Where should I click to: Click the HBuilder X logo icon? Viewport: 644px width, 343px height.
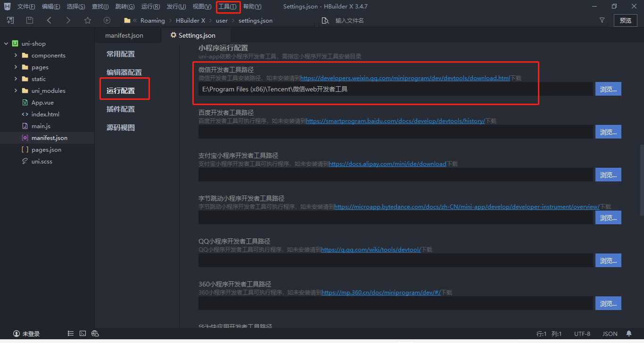8,7
